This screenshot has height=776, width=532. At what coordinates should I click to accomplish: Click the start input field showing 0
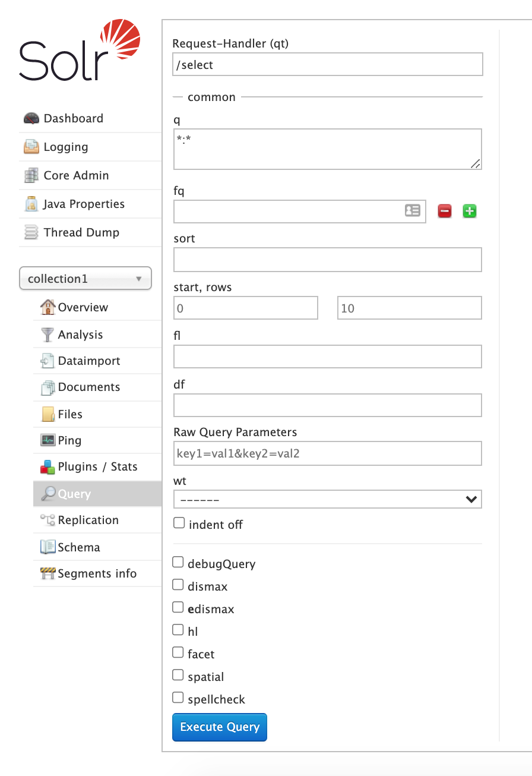coord(246,308)
